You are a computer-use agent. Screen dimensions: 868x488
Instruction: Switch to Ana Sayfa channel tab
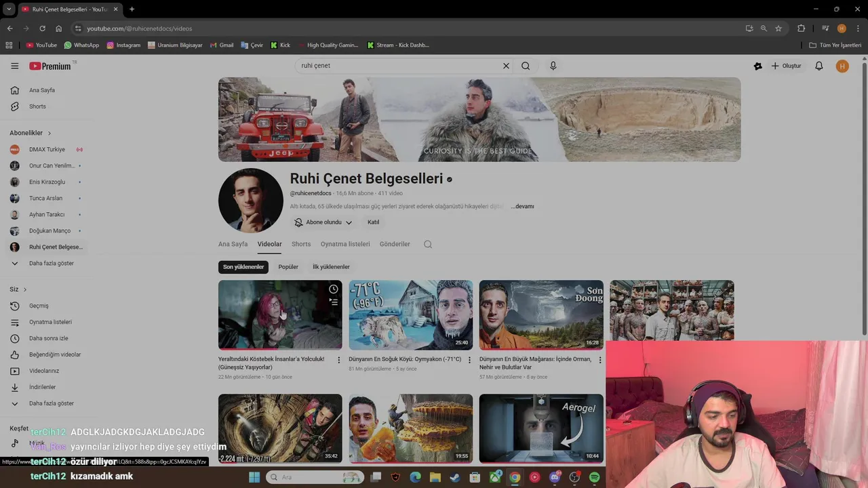(x=233, y=244)
